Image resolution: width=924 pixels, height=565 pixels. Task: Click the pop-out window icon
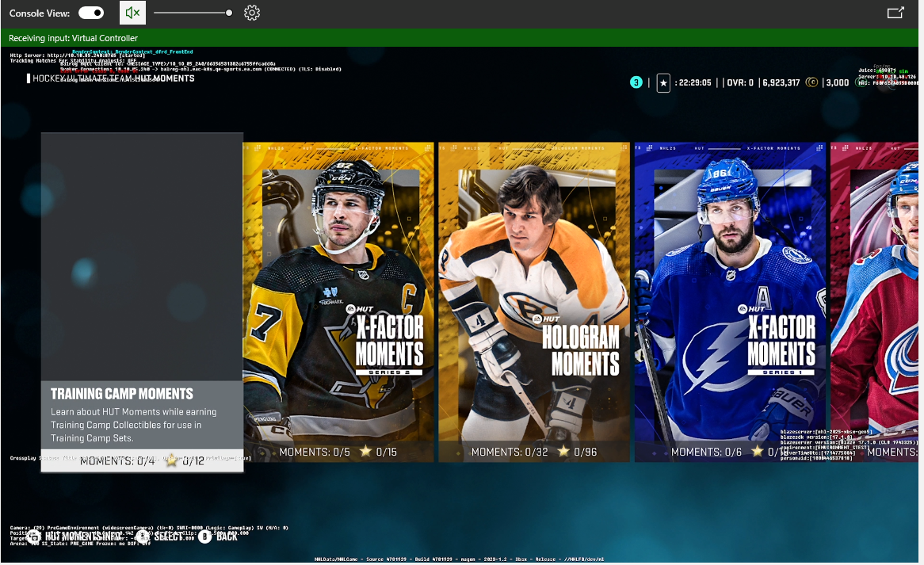(895, 13)
